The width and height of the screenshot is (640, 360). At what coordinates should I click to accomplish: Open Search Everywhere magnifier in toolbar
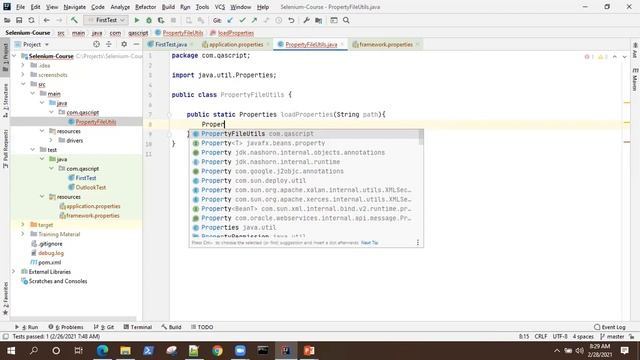[346, 20]
